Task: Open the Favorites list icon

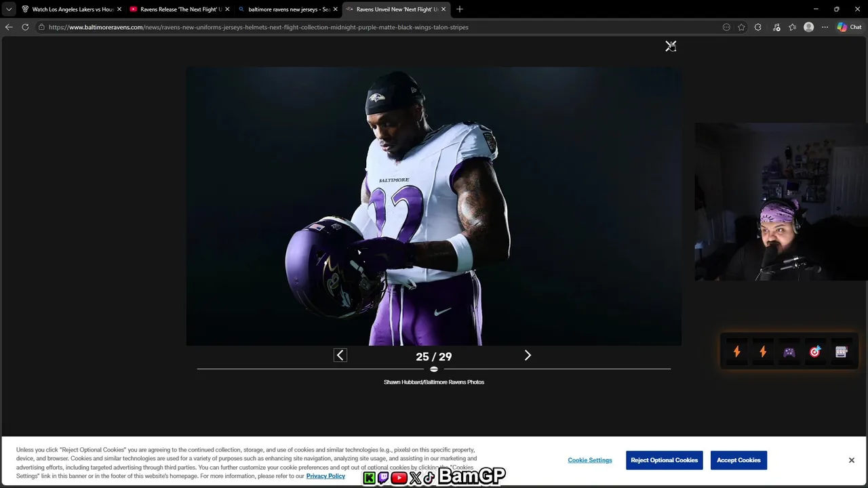Action: coord(792,27)
